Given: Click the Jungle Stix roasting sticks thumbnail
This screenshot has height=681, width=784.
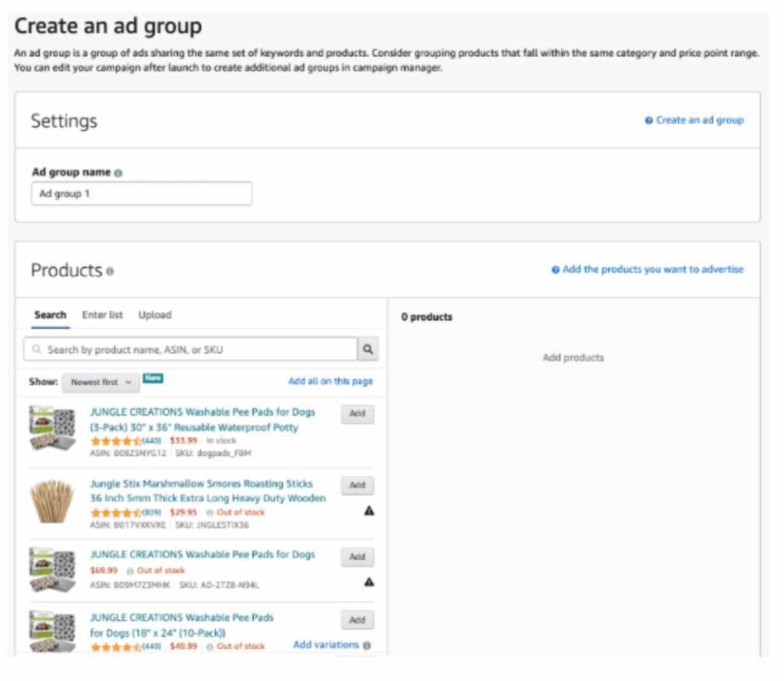Looking at the screenshot, I should (52, 501).
